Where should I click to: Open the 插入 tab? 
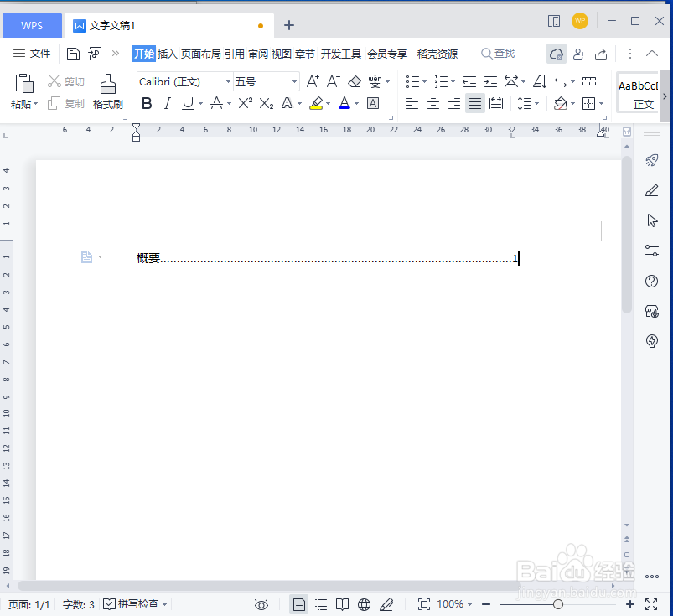[168, 54]
